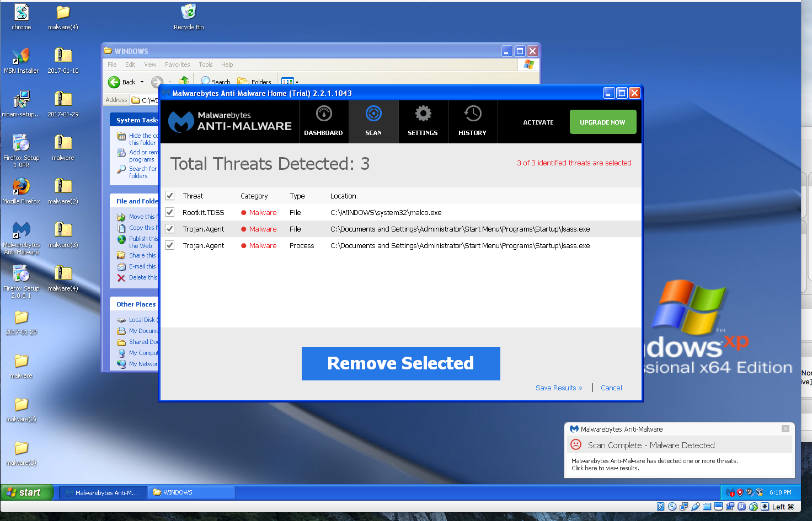812x521 pixels.
Task: Switch to WINDOWS folder taskbar button
Action: (x=191, y=492)
